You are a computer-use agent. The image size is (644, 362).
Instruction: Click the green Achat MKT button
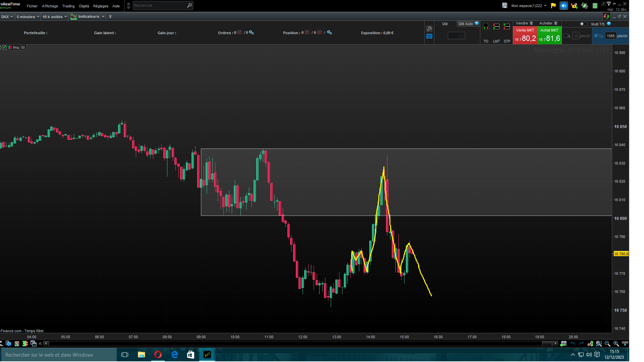coord(549,36)
